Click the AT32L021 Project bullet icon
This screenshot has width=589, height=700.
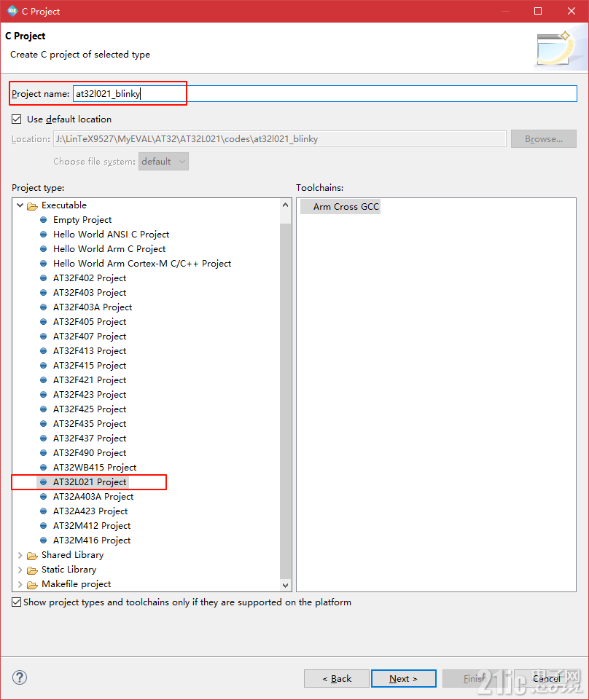pos(43,481)
